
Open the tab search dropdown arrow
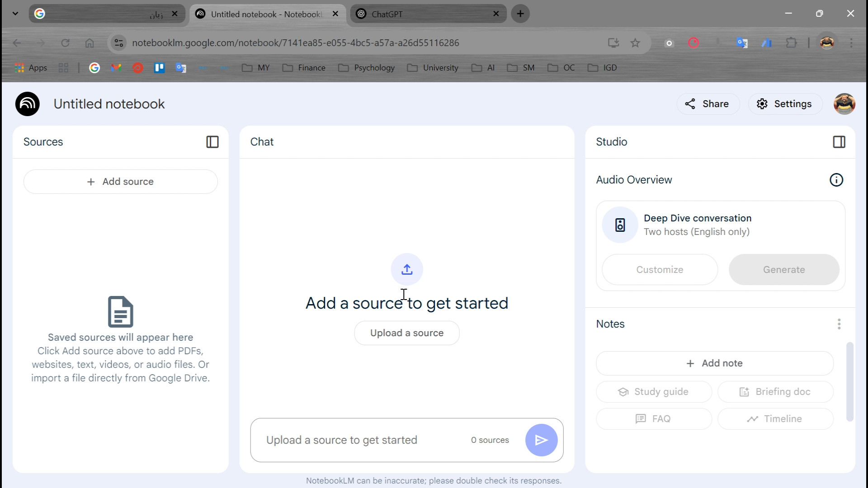[x=15, y=14]
